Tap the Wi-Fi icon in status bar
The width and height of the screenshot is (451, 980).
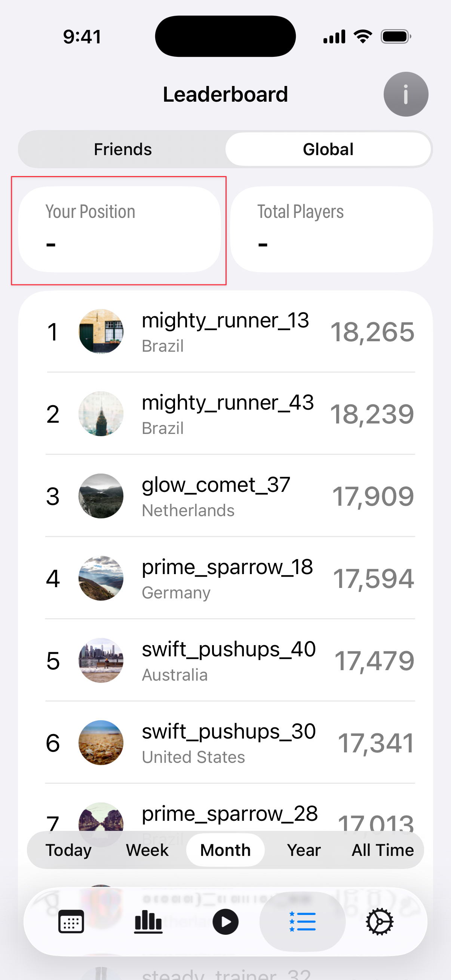pos(363,37)
